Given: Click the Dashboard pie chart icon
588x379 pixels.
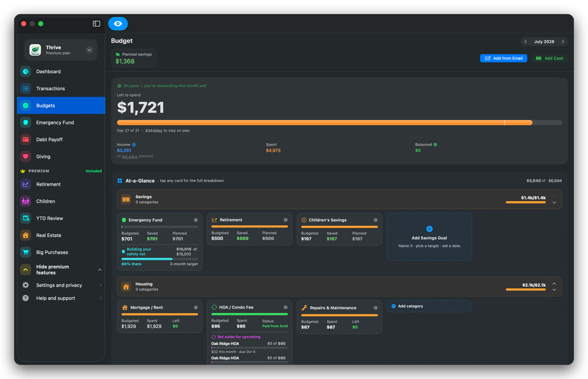Looking at the screenshot, I should 26,72.
